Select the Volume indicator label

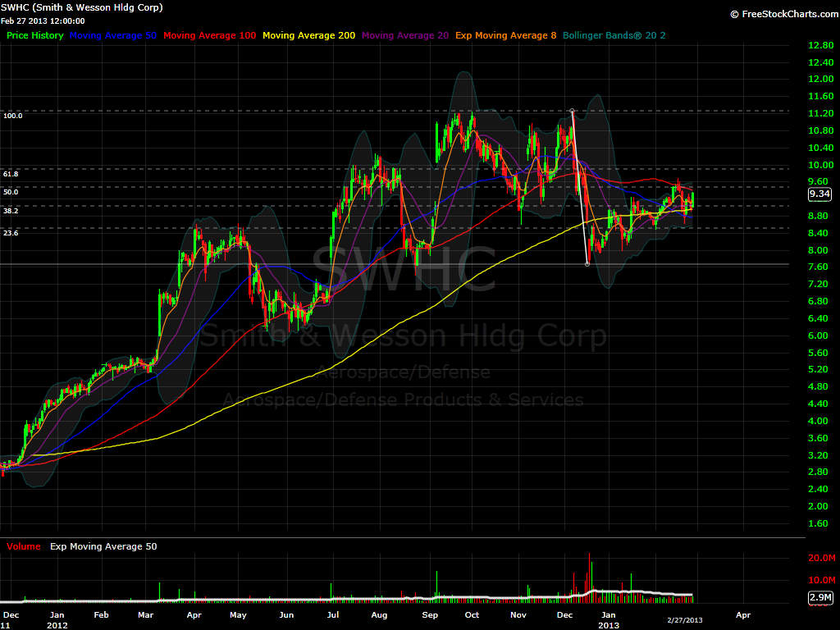click(x=23, y=546)
